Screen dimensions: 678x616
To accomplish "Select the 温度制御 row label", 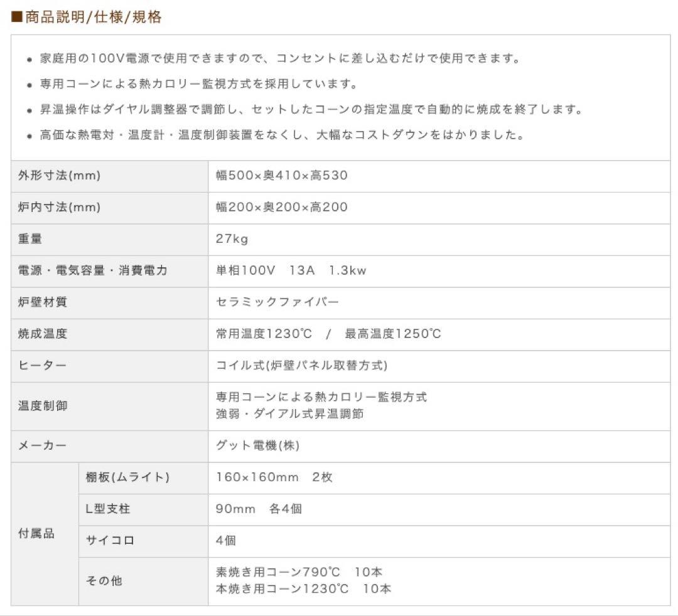I will (43, 406).
